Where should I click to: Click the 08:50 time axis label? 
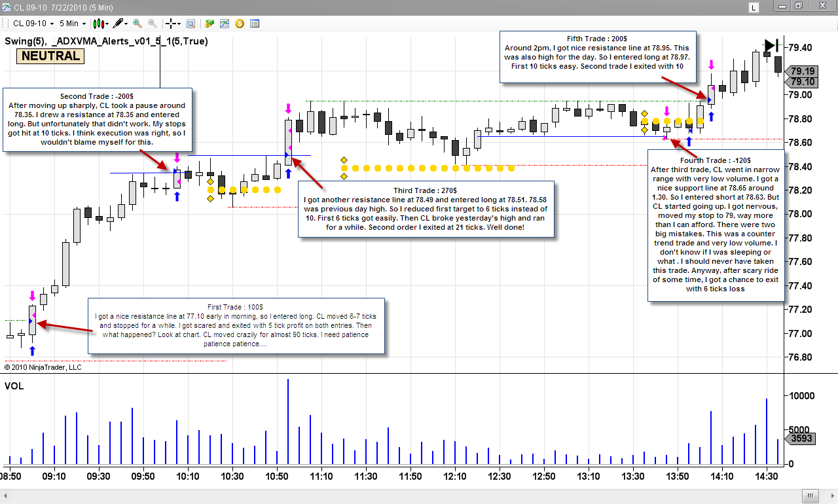click(x=12, y=477)
